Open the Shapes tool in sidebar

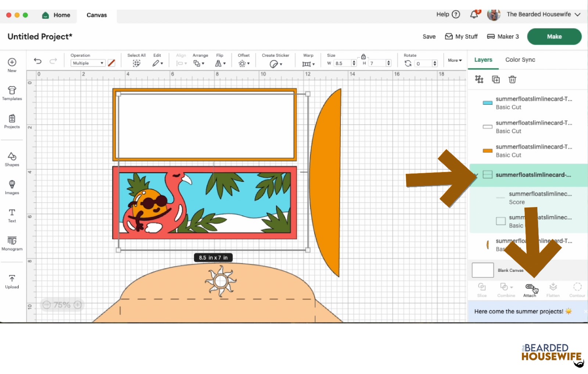tap(12, 159)
